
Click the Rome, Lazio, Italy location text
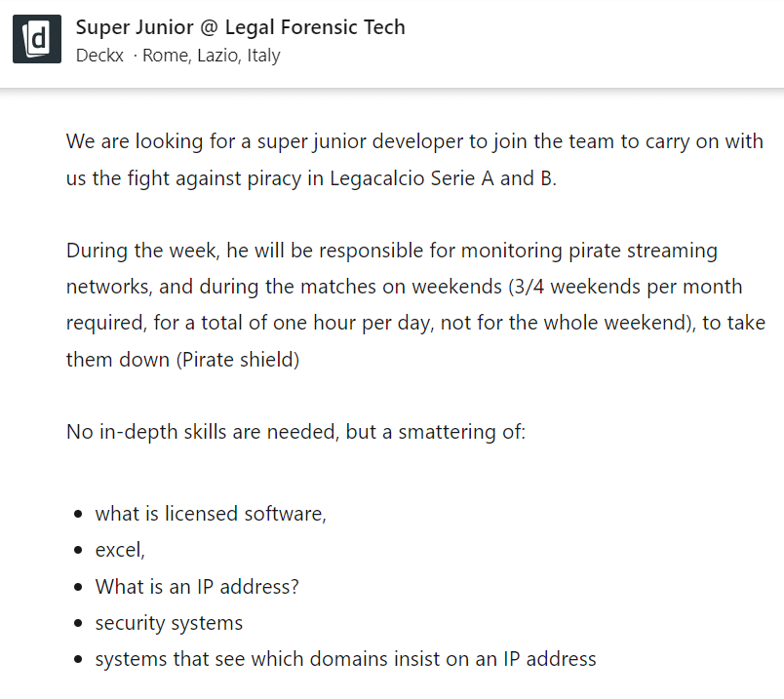click(x=212, y=56)
